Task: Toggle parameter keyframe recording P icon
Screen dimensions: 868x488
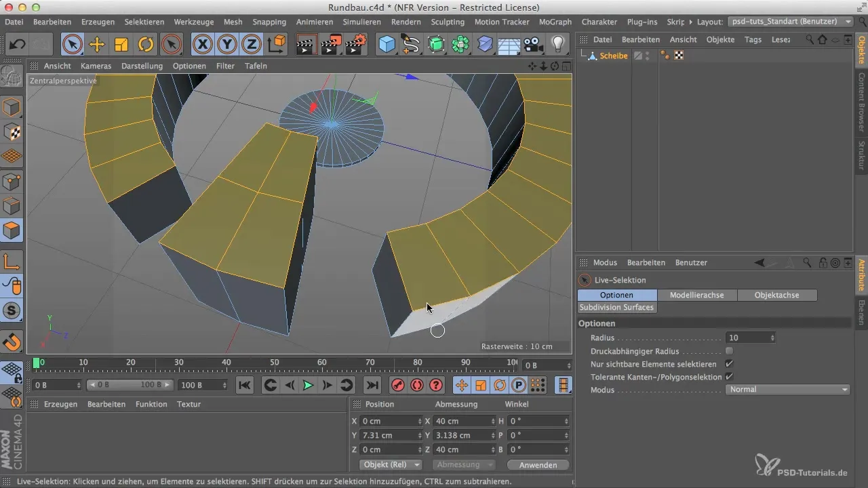Action: point(519,385)
